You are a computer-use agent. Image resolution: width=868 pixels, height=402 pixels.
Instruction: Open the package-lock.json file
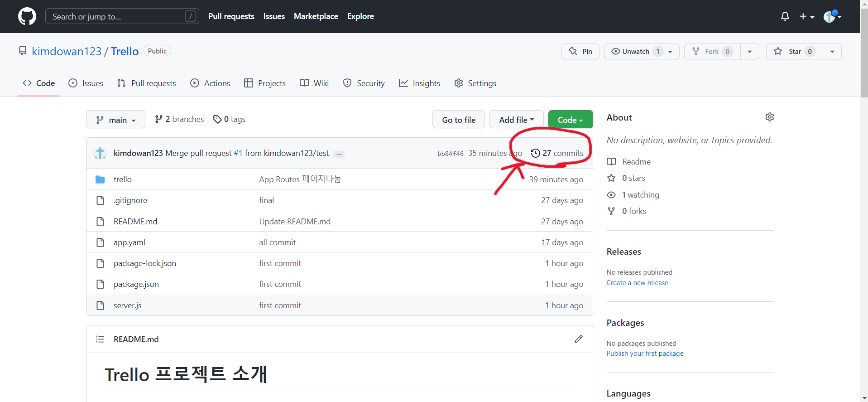coord(145,263)
